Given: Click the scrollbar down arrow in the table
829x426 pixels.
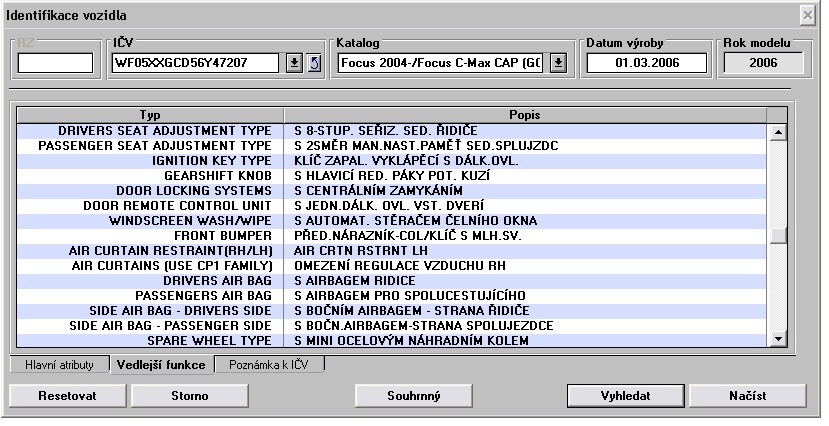Looking at the screenshot, I should pyautogui.click(x=776, y=340).
